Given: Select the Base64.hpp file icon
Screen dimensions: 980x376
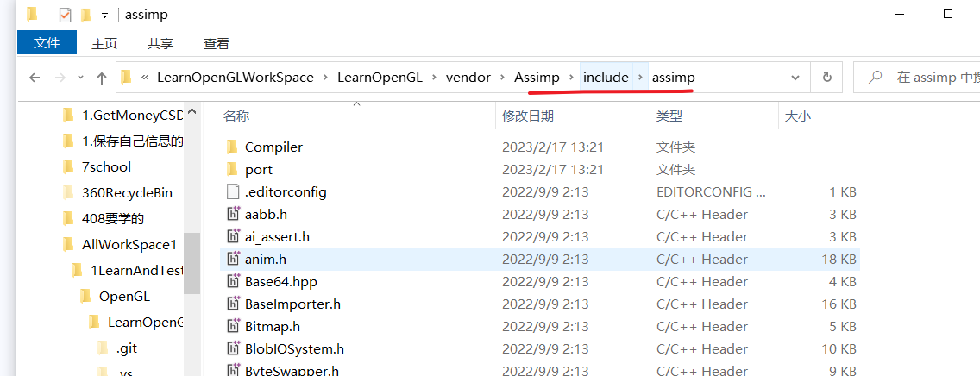Looking at the screenshot, I should click(233, 282).
